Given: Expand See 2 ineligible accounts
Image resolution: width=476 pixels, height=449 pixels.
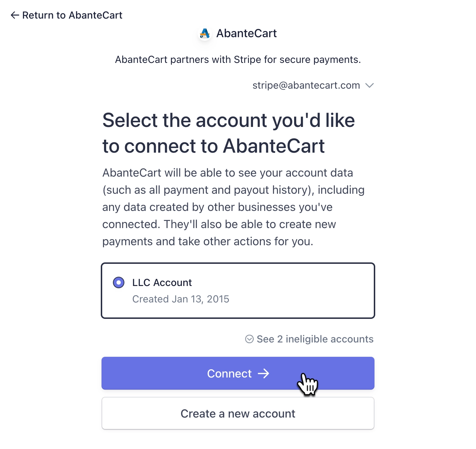Looking at the screenshot, I should [309, 339].
